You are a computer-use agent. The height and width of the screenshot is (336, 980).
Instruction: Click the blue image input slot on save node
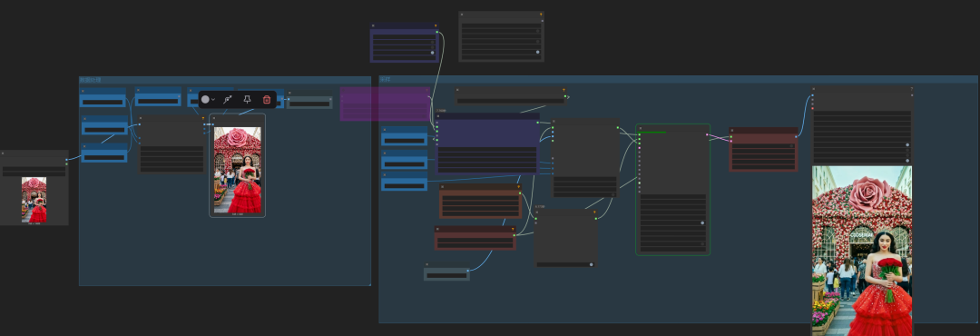[812, 95]
